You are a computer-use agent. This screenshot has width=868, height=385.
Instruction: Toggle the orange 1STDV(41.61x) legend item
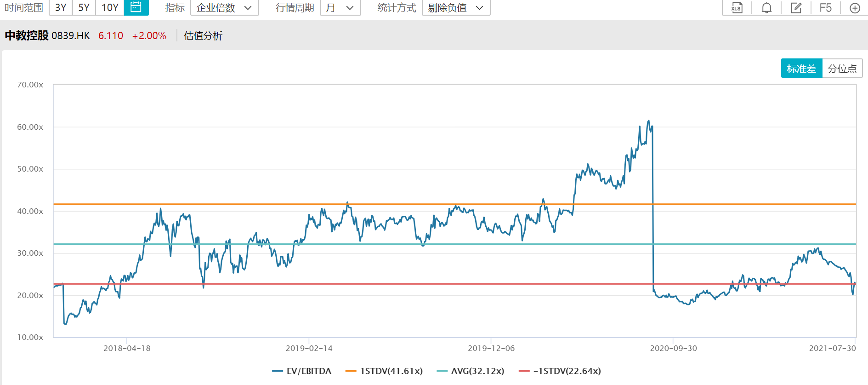384,371
